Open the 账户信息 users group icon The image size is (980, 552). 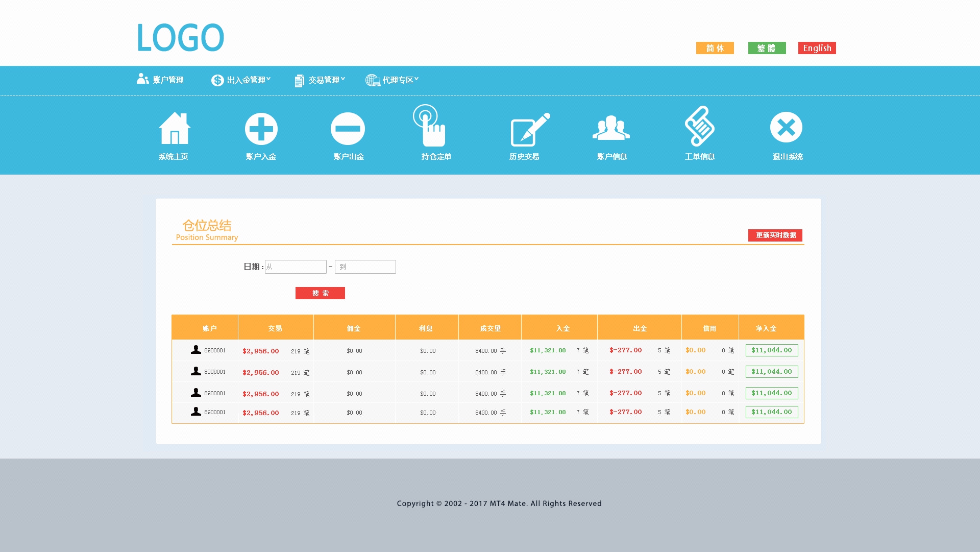coord(611,128)
